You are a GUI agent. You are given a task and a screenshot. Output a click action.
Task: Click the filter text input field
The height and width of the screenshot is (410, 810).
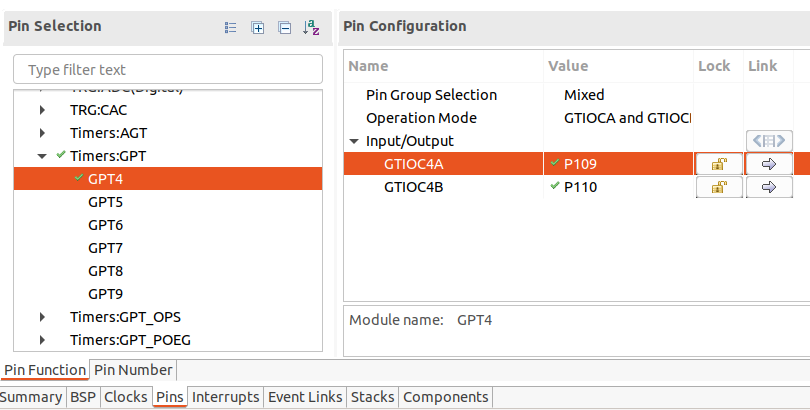tap(168, 70)
